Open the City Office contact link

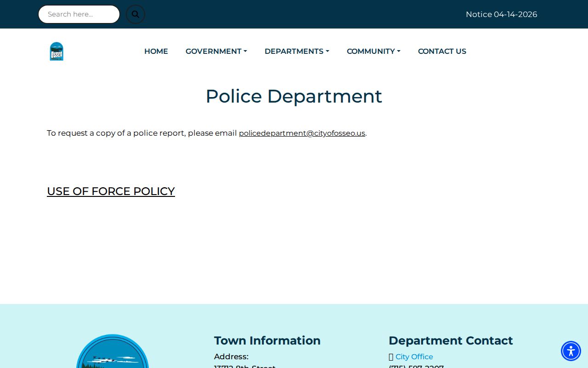[x=414, y=357]
